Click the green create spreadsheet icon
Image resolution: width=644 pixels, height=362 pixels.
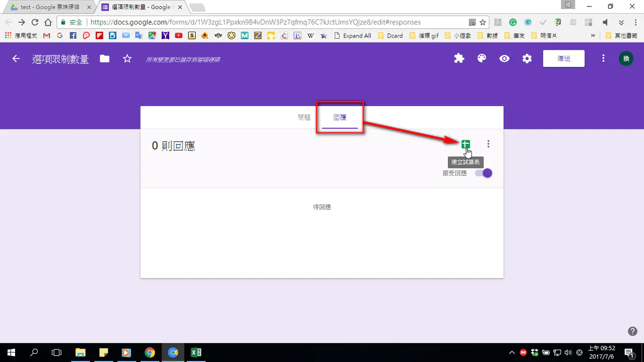[465, 144]
